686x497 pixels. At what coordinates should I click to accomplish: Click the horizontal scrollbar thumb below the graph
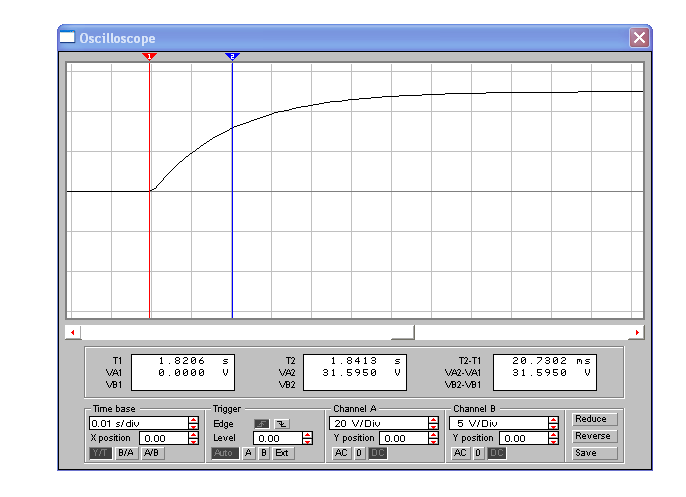[402, 332]
